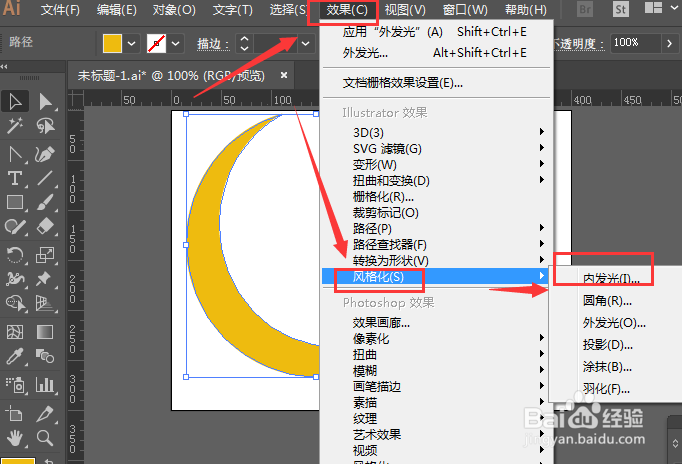The image size is (682, 464).
Task: Select the Paintbrush tool
Action: [x=45, y=203]
